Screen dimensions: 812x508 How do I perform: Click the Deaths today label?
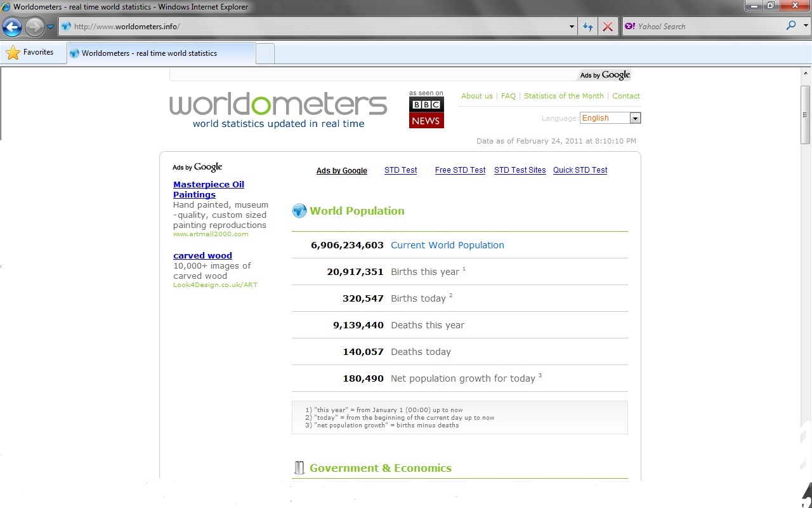421,352
